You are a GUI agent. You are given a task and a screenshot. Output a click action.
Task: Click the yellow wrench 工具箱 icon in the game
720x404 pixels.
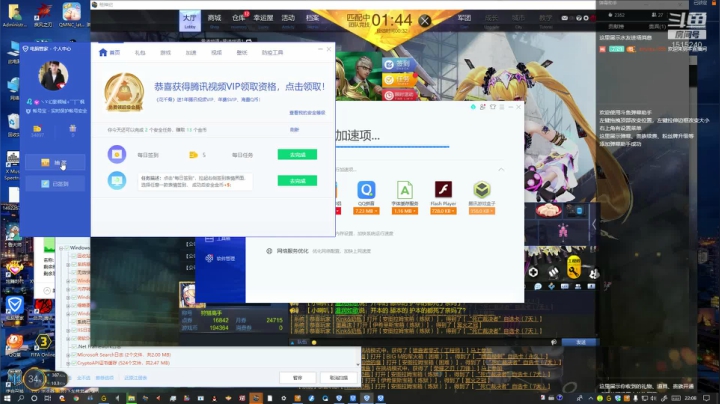click(574, 269)
